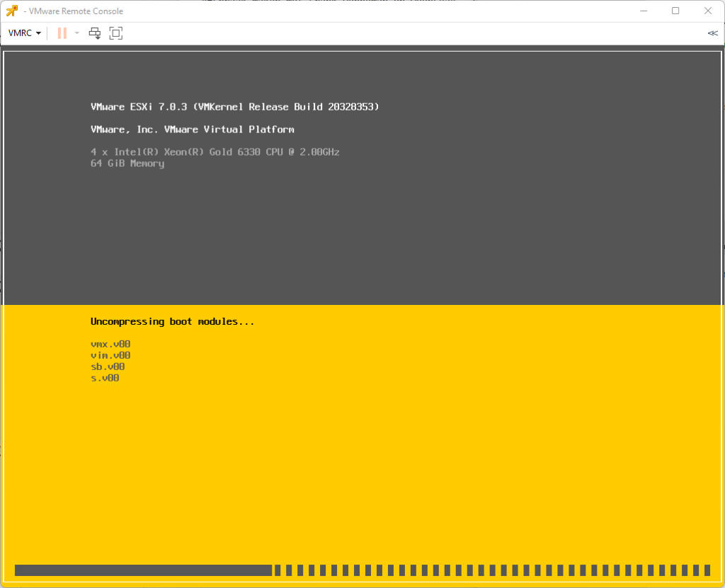Pause the virtual machine with suspend icon
The height and width of the screenshot is (588, 725).
62,33
